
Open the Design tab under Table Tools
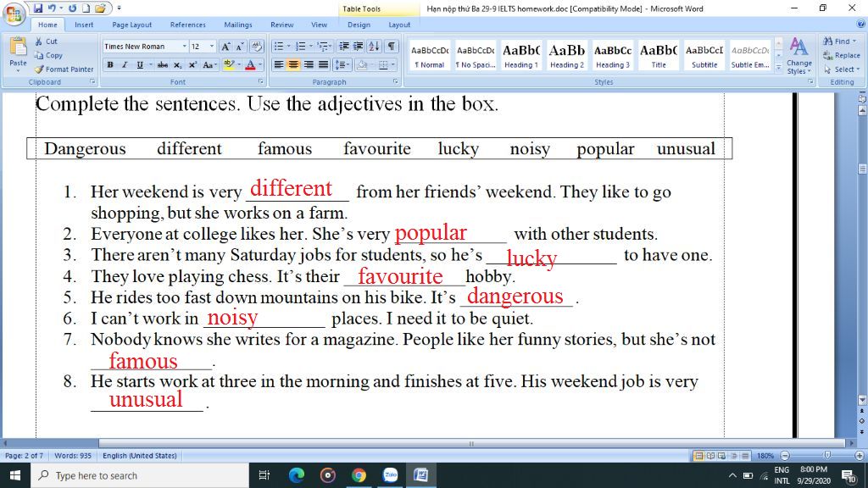359,25
